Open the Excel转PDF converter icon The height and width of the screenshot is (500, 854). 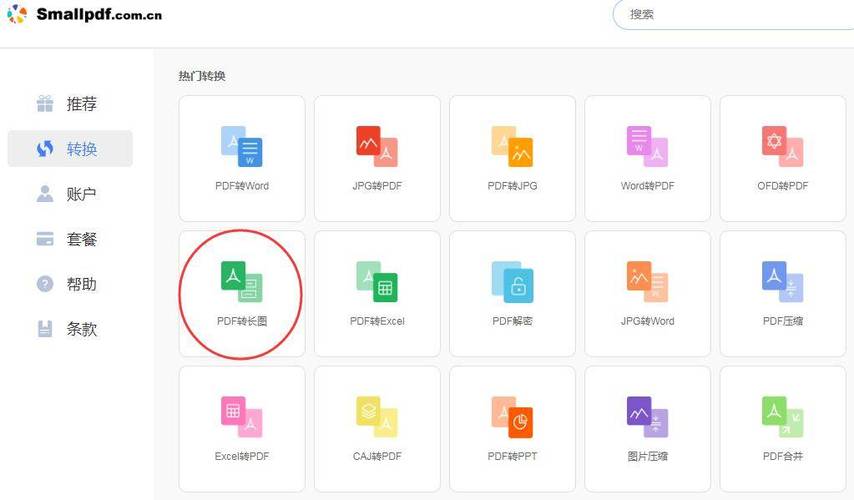point(241,417)
